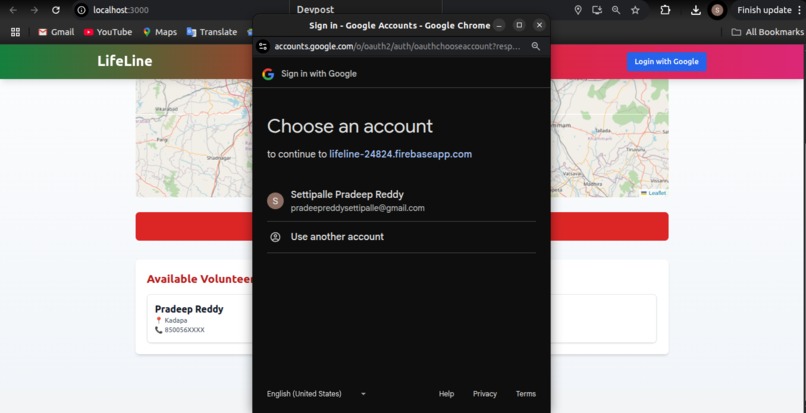Open the Maps bookmark
Image resolution: width=806 pixels, height=413 pixels.
click(x=160, y=32)
